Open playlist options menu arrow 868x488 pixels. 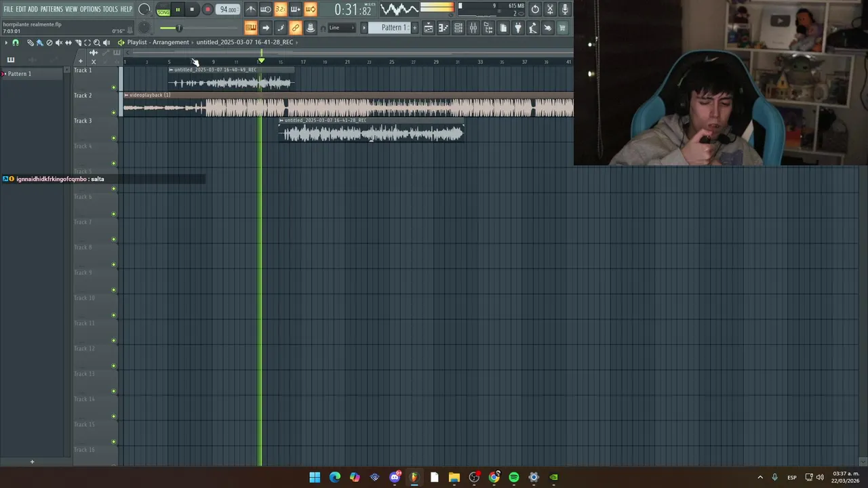[6, 43]
